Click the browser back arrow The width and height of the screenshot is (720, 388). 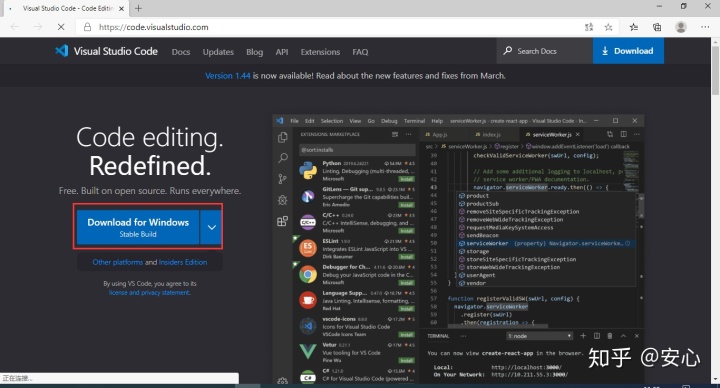click(15, 27)
